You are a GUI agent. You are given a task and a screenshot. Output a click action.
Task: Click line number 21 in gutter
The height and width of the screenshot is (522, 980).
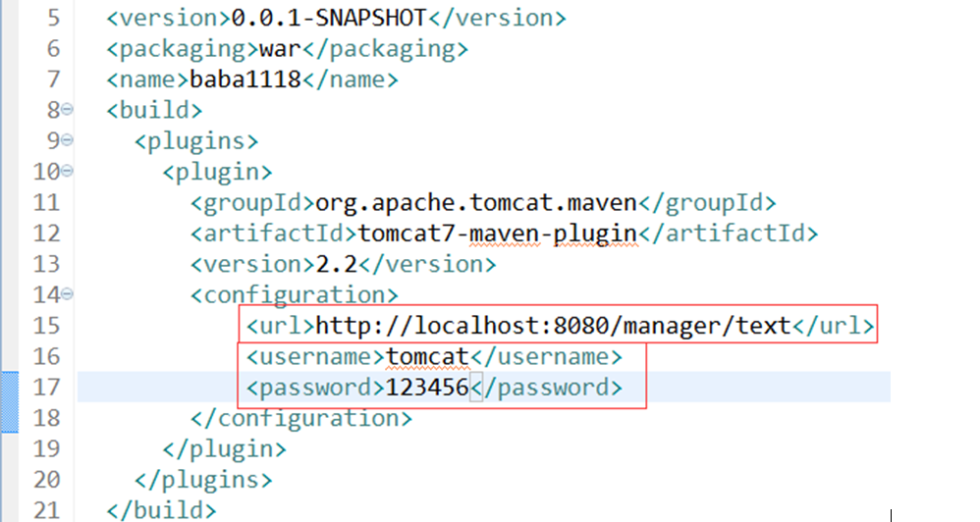(x=46, y=510)
